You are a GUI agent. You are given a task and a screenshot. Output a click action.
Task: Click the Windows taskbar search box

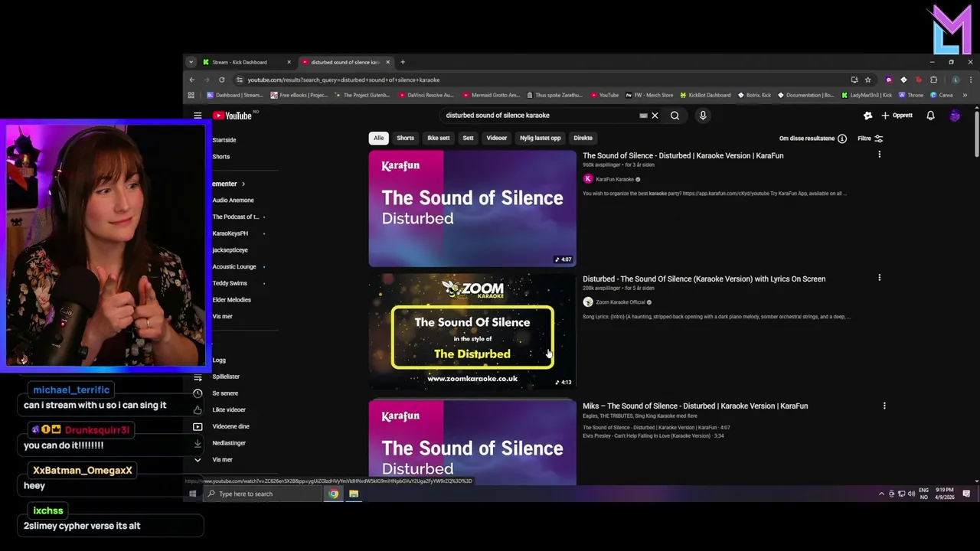(264, 494)
